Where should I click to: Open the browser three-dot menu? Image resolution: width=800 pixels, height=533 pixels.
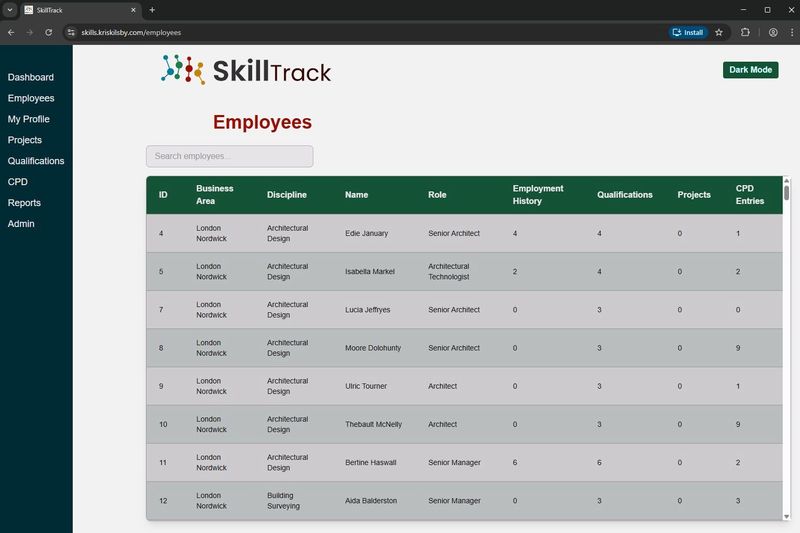coord(791,32)
